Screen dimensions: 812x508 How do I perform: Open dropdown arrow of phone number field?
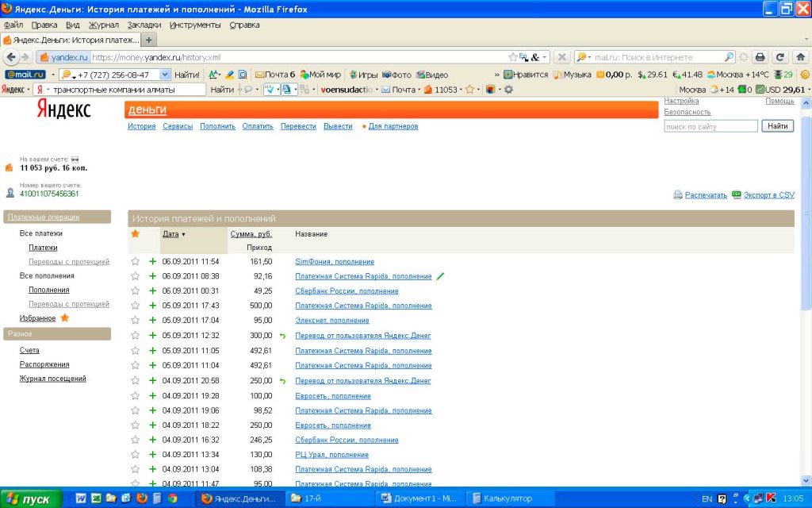pos(165,75)
